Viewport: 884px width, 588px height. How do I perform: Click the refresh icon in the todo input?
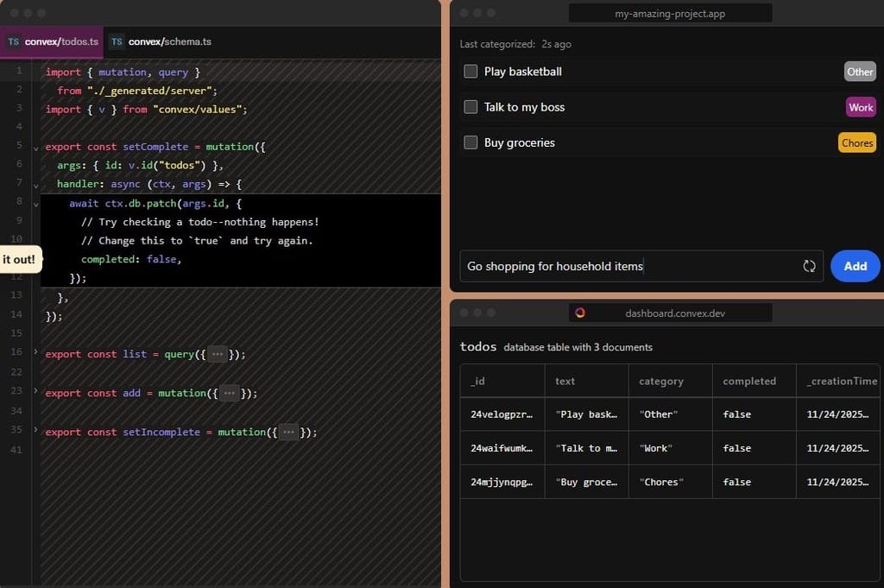click(x=809, y=266)
